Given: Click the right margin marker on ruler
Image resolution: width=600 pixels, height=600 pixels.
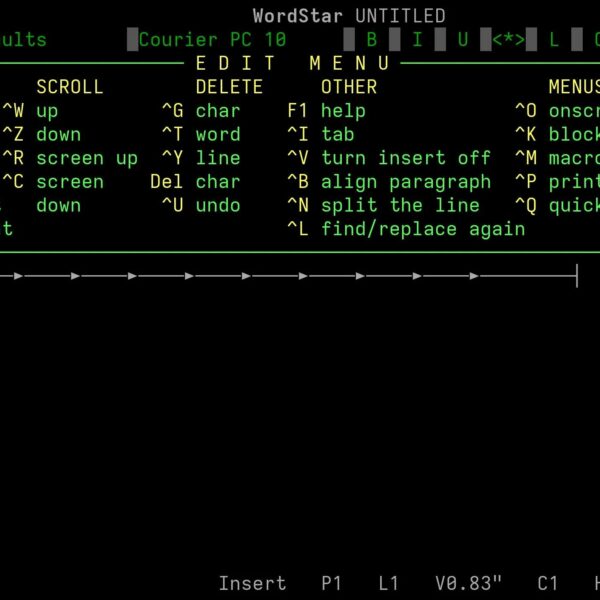Looking at the screenshot, I should (x=577, y=276).
